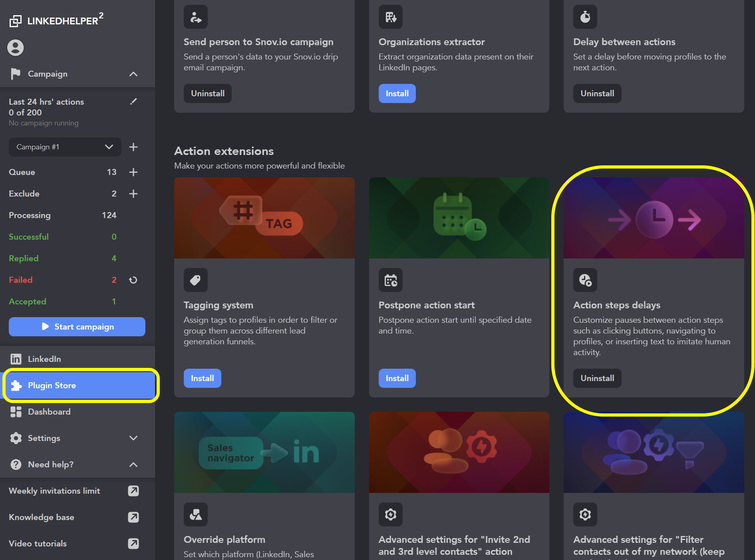Click the Dashboard grid icon

pyautogui.click(x=16, y=412)
